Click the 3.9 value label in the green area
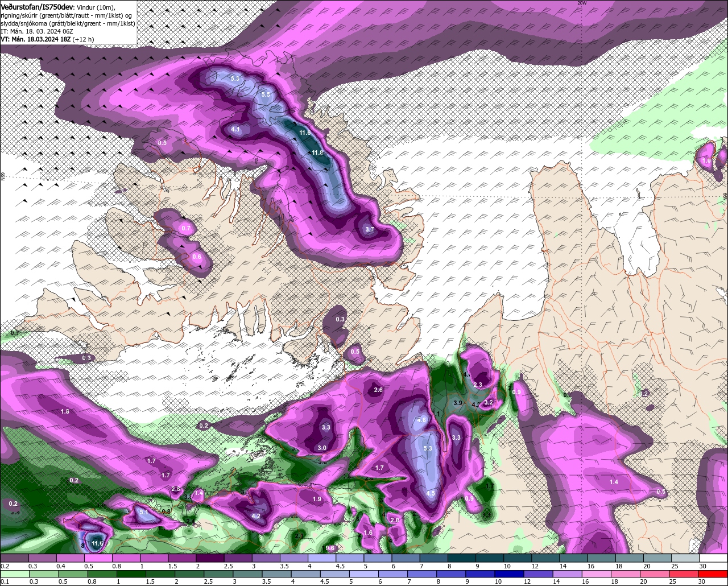 point(457,403)
